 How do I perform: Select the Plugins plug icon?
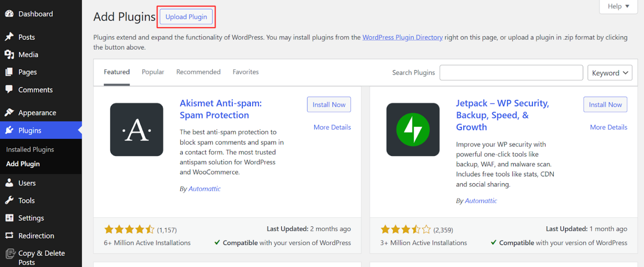(x=9, y=130)
